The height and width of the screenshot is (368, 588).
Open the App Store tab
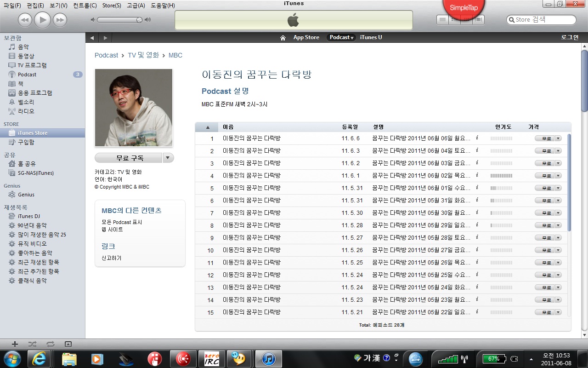point(306,37)
